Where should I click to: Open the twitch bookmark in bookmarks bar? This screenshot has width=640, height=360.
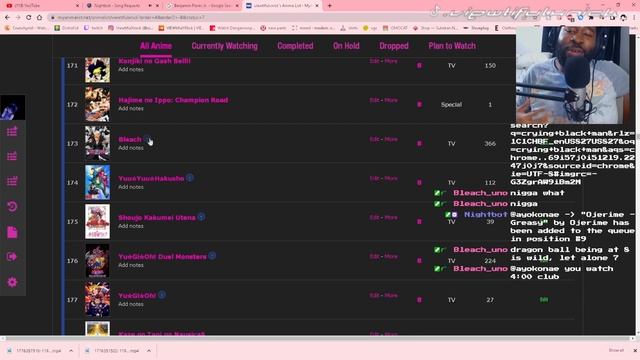[x=93, y=28]
